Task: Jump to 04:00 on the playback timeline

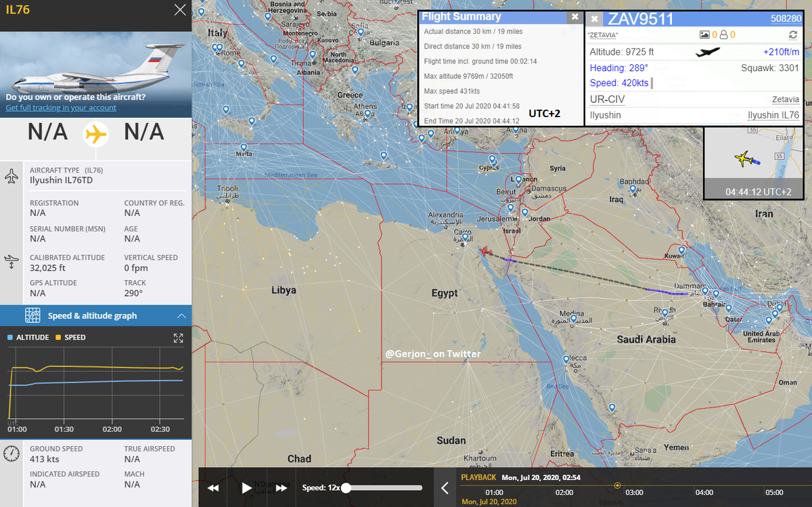Action: (x=704, y=492)
